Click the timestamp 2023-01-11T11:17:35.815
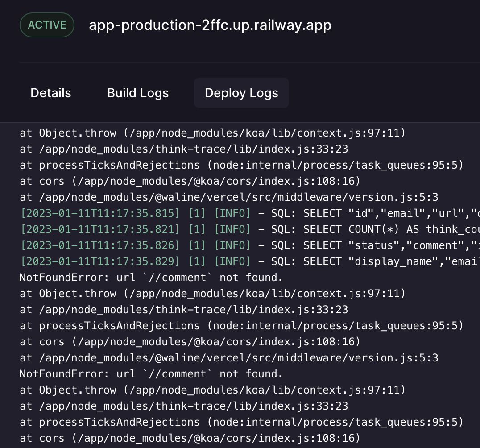The height and width of the screenshot is (448, 480). 98,213
